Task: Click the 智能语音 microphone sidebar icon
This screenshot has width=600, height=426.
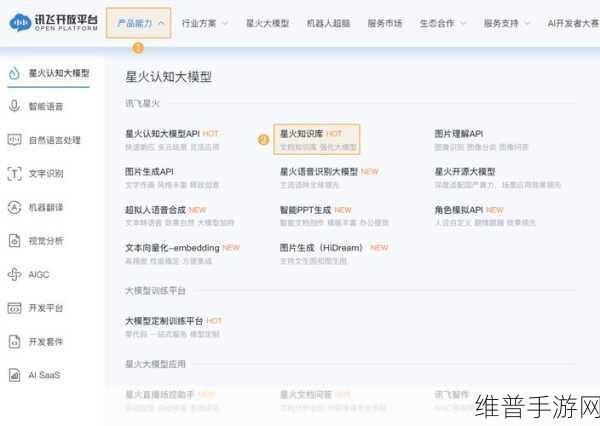Action: pos(15,106)
